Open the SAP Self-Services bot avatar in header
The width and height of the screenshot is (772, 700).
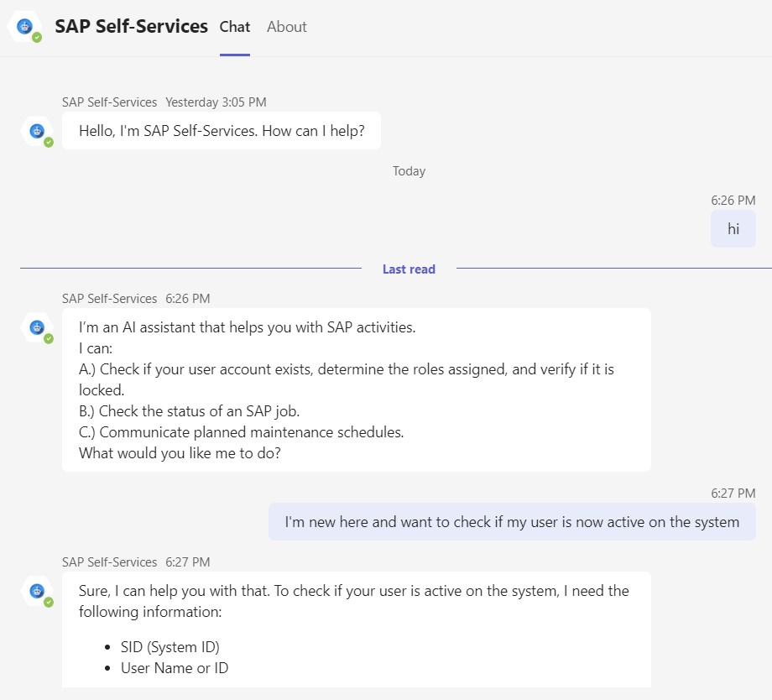24,27
